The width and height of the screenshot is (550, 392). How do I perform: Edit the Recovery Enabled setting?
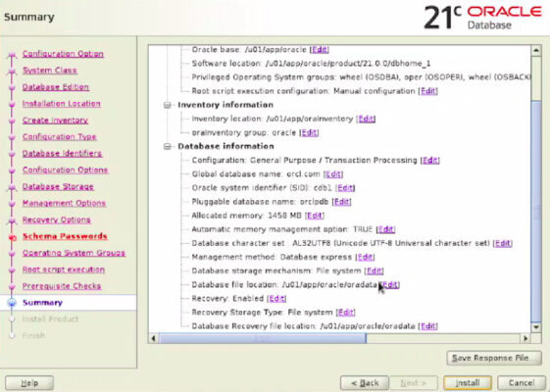click(x=276, y=299)
